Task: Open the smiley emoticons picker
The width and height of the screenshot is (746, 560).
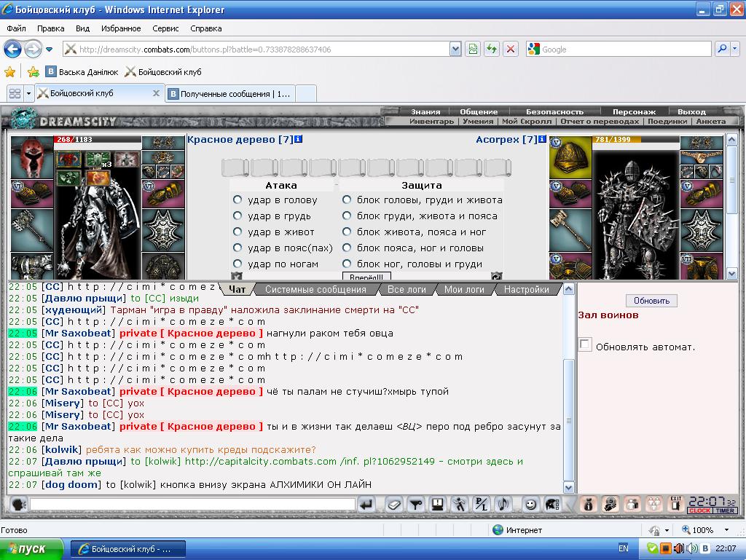Action: 530,504
